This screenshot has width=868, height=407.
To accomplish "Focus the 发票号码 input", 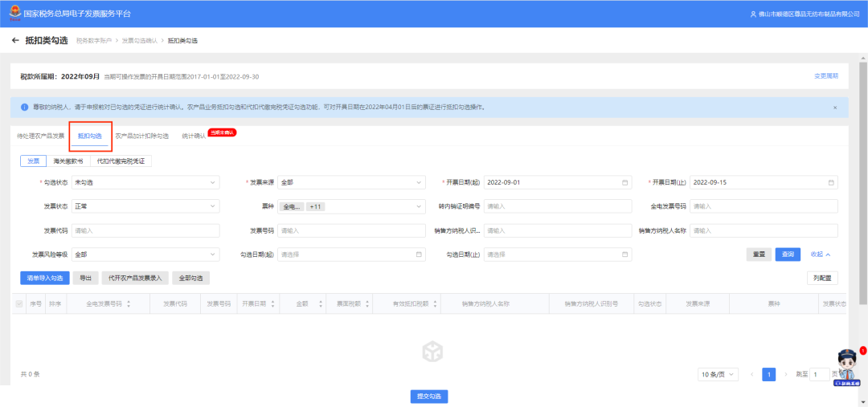I will pos(351,230).
